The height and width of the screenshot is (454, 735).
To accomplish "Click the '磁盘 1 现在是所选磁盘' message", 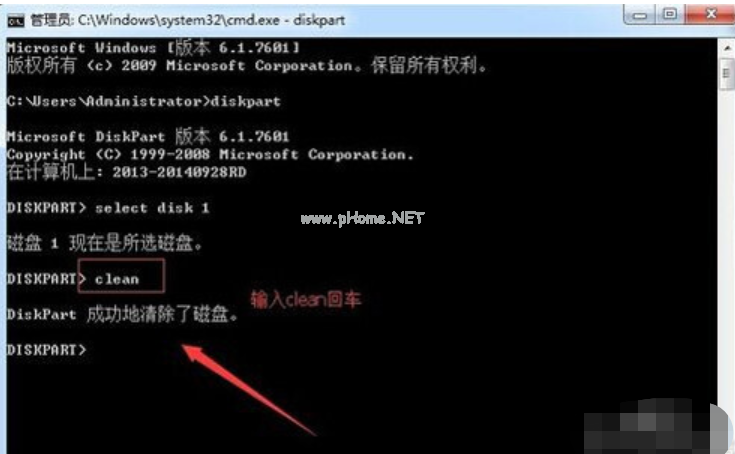I will point(105,243).
